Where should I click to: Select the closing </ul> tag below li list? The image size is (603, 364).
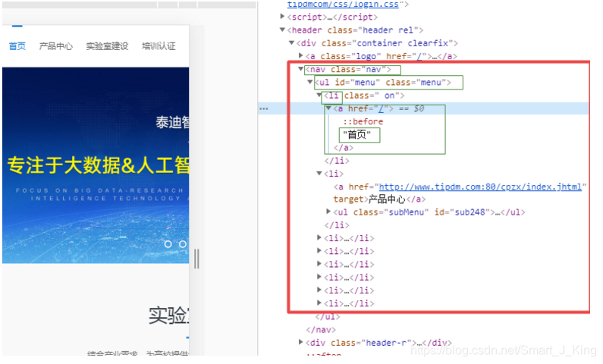tap(328, 317)
